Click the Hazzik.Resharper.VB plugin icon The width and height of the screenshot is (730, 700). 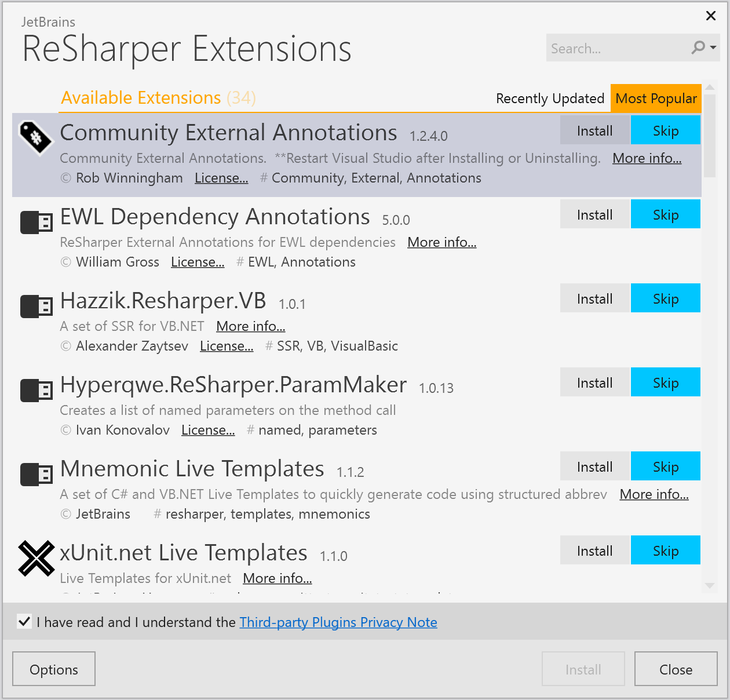[36, 306]
